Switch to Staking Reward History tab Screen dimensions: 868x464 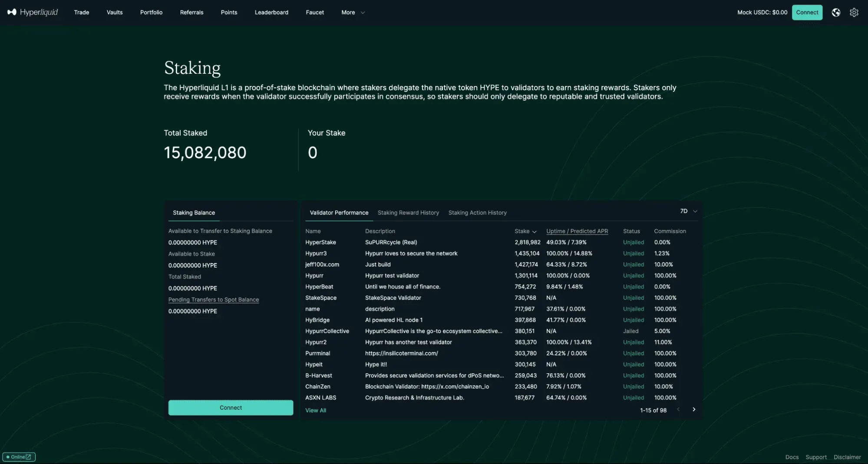point(408,213)
